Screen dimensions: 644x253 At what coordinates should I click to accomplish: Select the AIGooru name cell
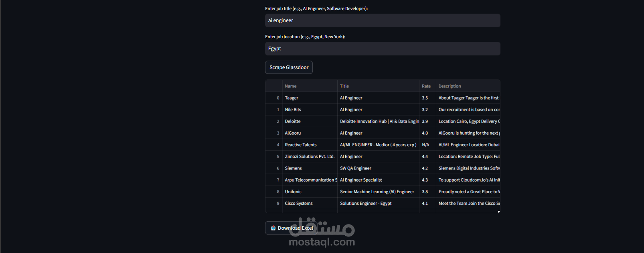pos(310,133)
